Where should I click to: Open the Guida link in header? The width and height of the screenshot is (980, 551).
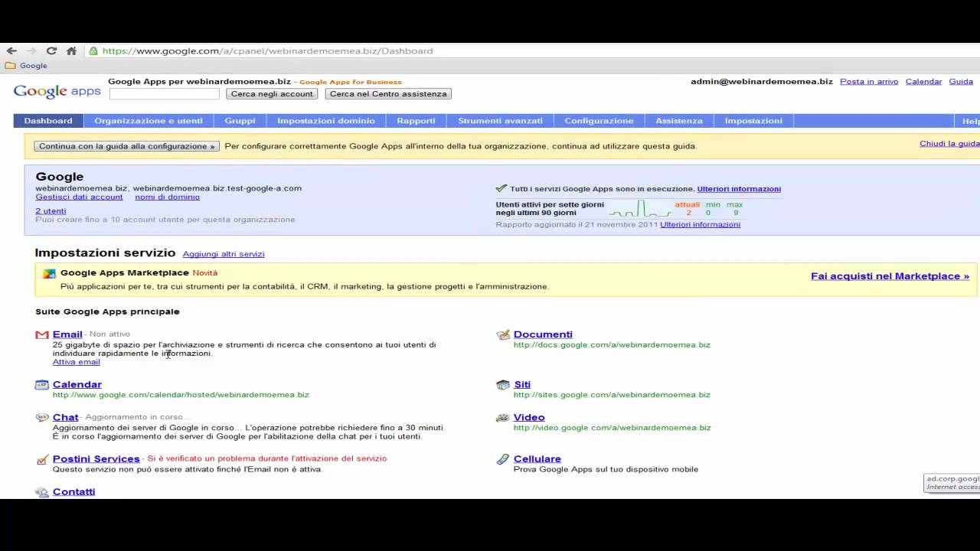[x=961, y=81]
